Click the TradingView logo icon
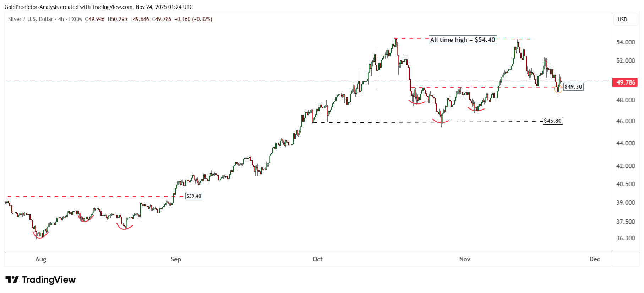644x293 pixels. (x=12, y=279)
